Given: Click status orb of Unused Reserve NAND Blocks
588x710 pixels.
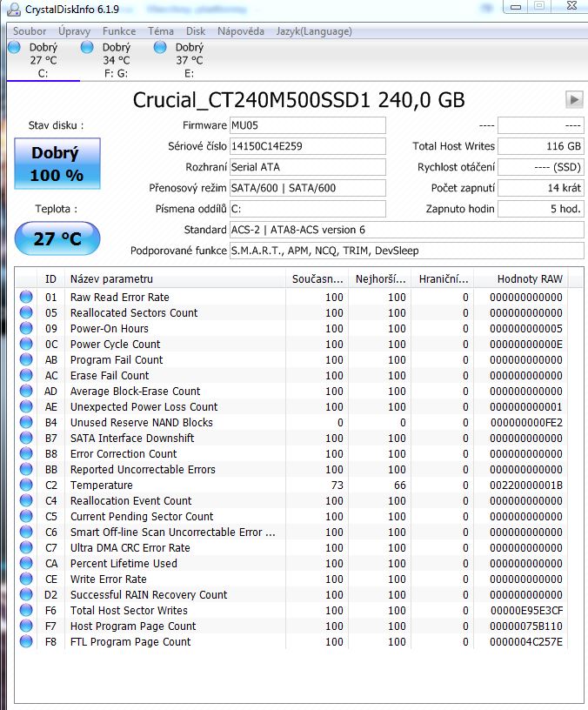Looking at the screenshot, I should point(26,423).
